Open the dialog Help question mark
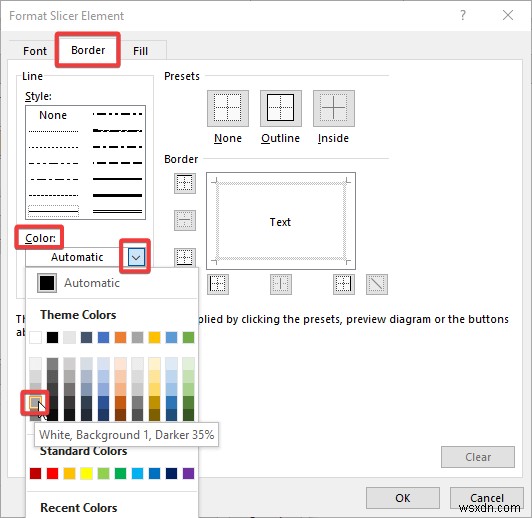 (x=463, y=15)
